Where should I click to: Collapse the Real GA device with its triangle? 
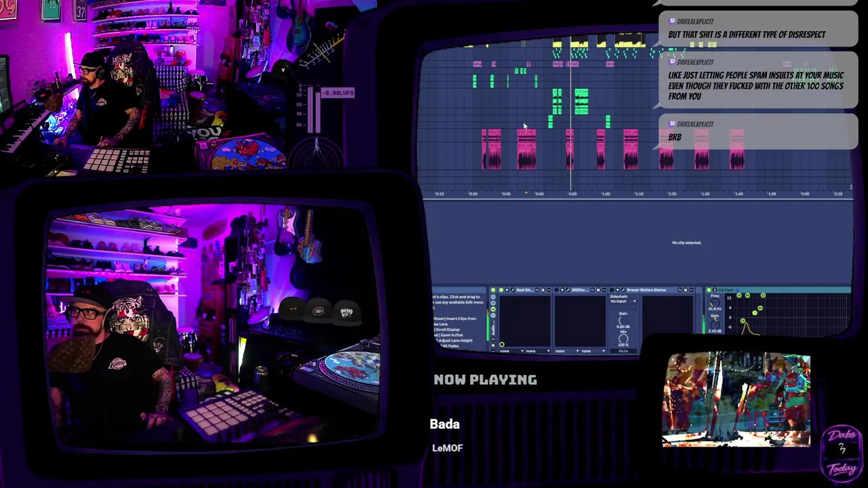[x=507, y=290]
